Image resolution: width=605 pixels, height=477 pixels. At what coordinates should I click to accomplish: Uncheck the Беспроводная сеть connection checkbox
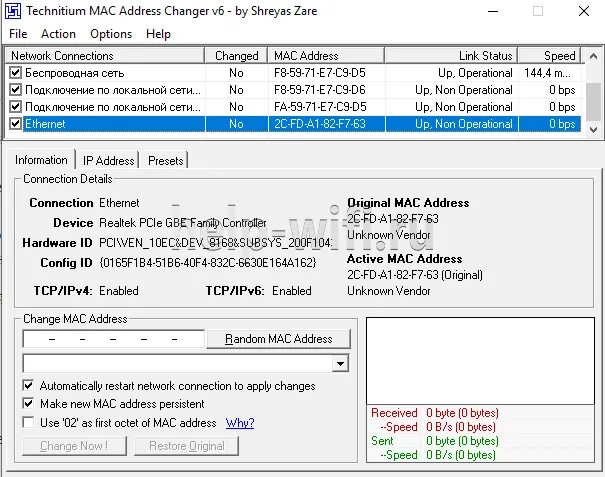click(15, 73)
